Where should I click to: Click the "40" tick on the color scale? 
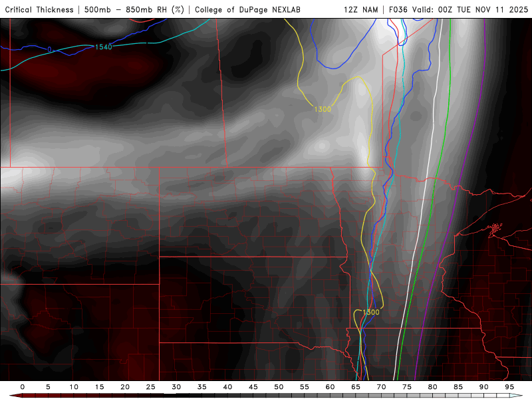click(227, 387)
